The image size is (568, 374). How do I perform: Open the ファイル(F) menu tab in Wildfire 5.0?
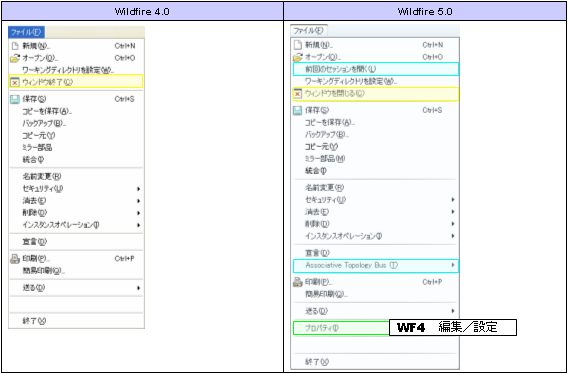(309, 30)
